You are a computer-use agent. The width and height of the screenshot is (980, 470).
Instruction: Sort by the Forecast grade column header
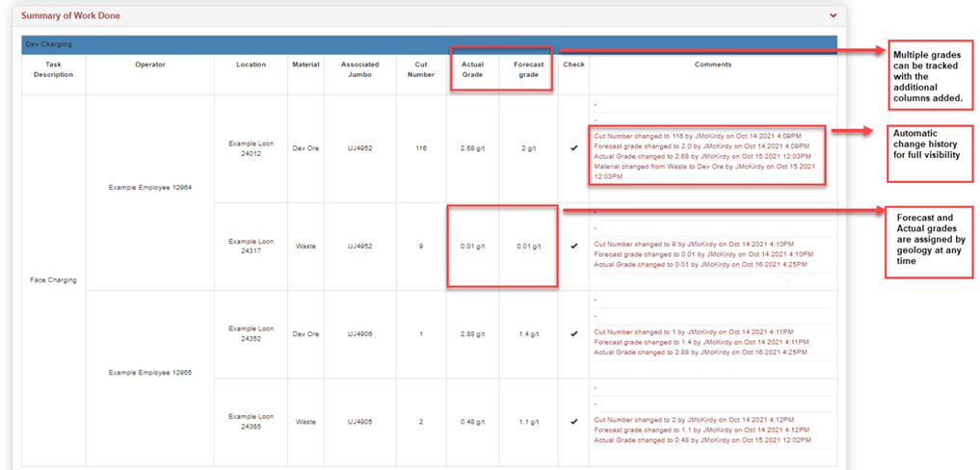tap(528, 69)
